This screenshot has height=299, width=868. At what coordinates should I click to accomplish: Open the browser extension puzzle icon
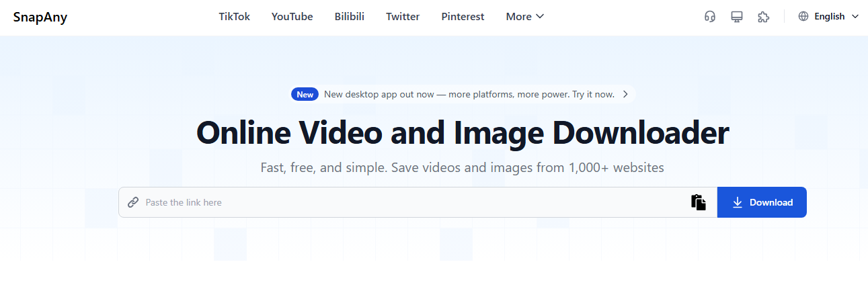(x=763, y=17)
